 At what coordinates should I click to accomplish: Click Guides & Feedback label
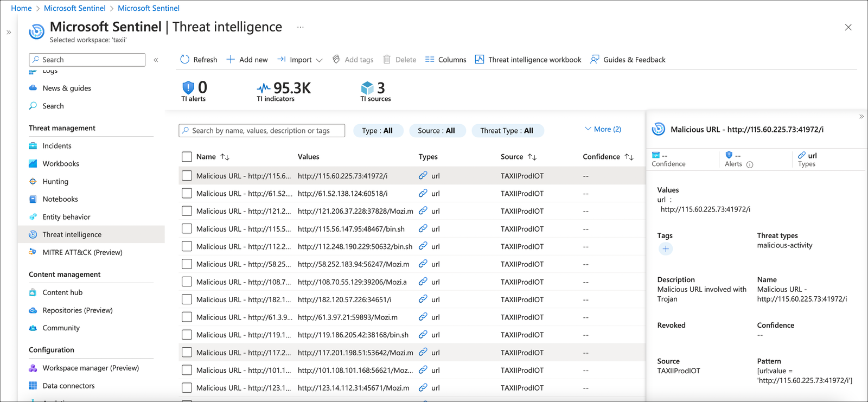[634, 60]
